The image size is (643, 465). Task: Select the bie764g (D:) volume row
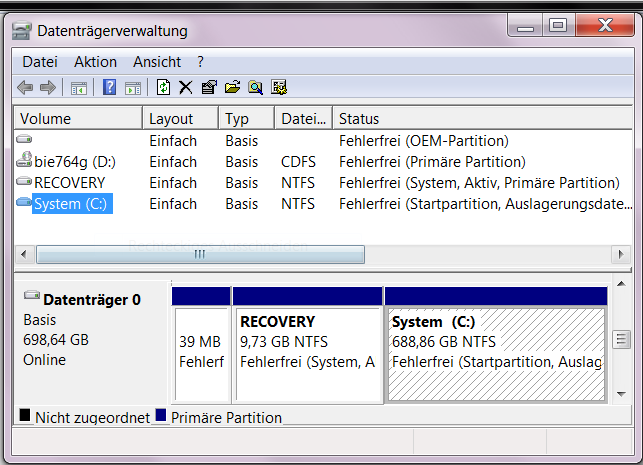(x=75, y=162)
